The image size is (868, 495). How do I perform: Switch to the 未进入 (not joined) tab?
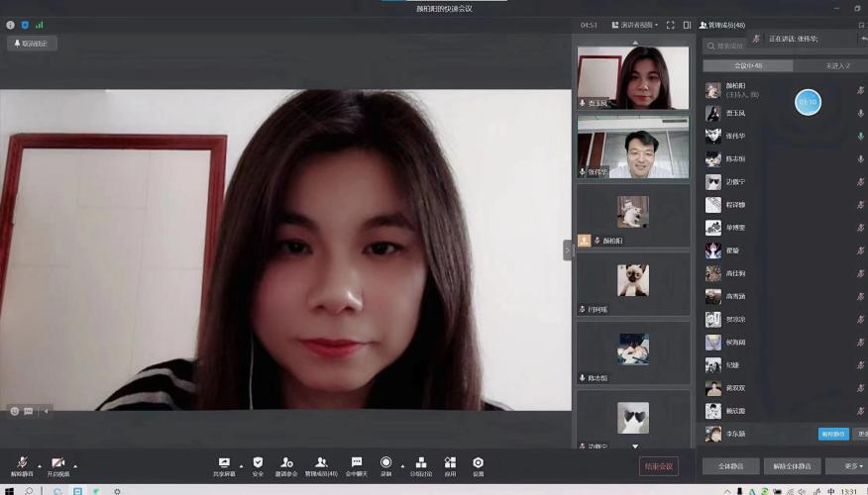(x=836, y=65)
